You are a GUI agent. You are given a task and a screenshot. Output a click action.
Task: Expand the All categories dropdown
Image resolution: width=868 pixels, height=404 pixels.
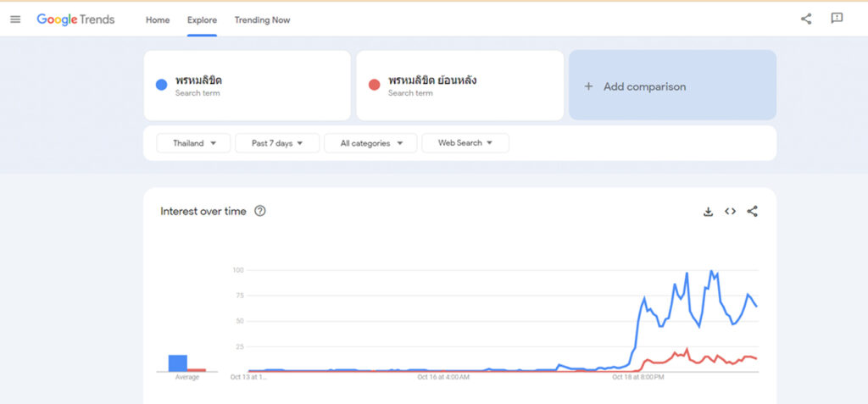click(371, 143)
